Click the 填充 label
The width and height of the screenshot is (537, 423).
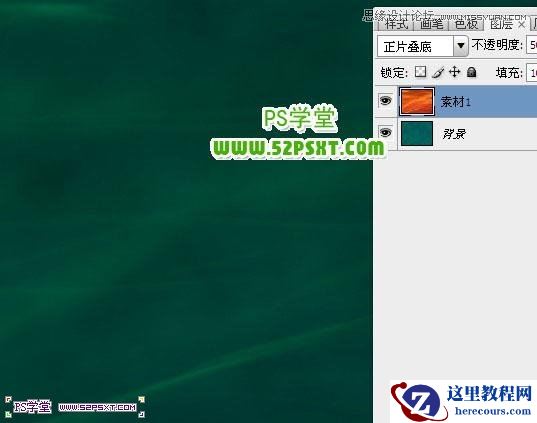tap(509, 73)
